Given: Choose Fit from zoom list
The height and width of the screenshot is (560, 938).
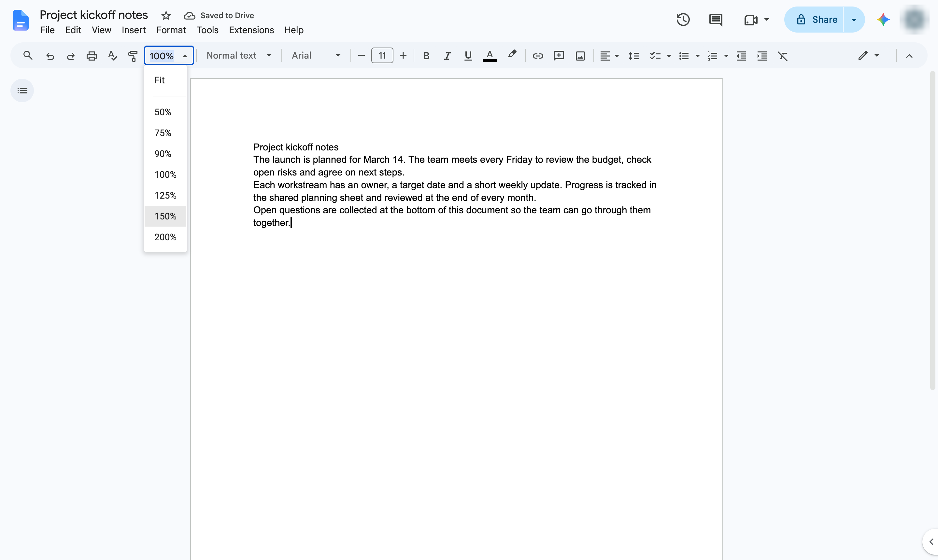Looking at the screenshot, I should tap(165, 80).
